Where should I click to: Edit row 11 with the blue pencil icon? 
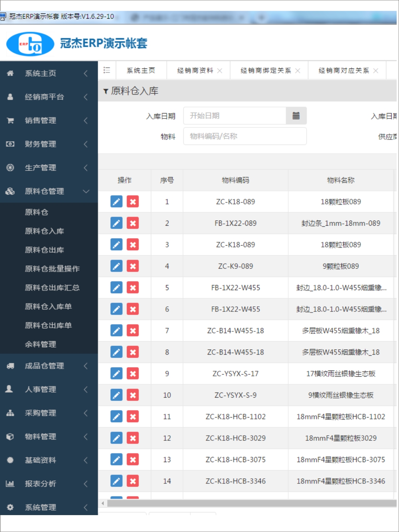(x=116, y=417)
